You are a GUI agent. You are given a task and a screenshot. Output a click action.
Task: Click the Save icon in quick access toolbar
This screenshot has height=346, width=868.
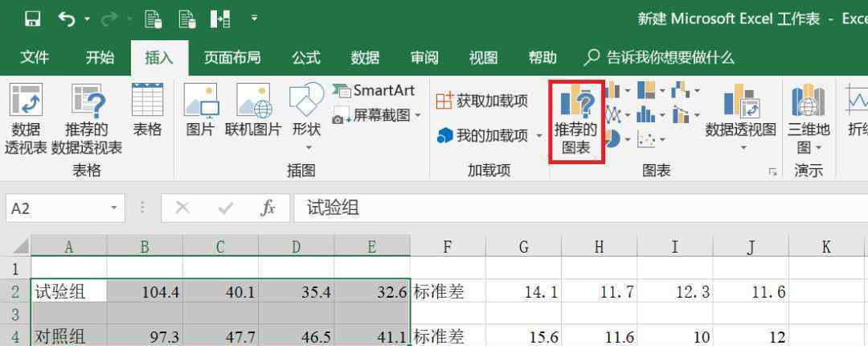pyautogui.click(x=32, y=18)
